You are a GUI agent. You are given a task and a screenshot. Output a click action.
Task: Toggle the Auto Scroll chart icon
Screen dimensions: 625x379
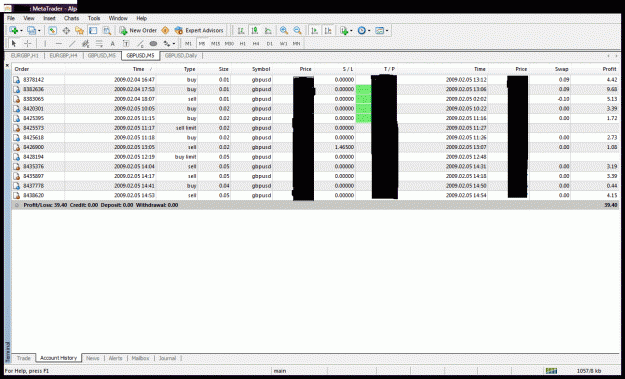314,30
